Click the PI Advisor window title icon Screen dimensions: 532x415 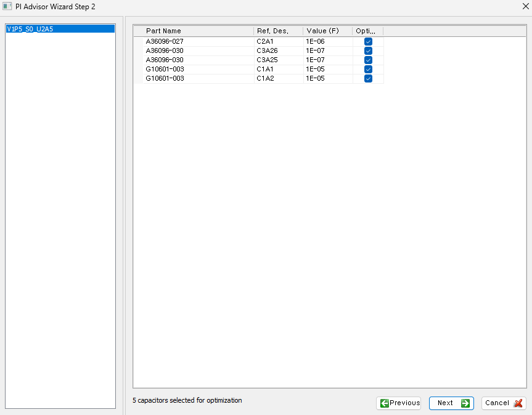click(x=8, y=6)
